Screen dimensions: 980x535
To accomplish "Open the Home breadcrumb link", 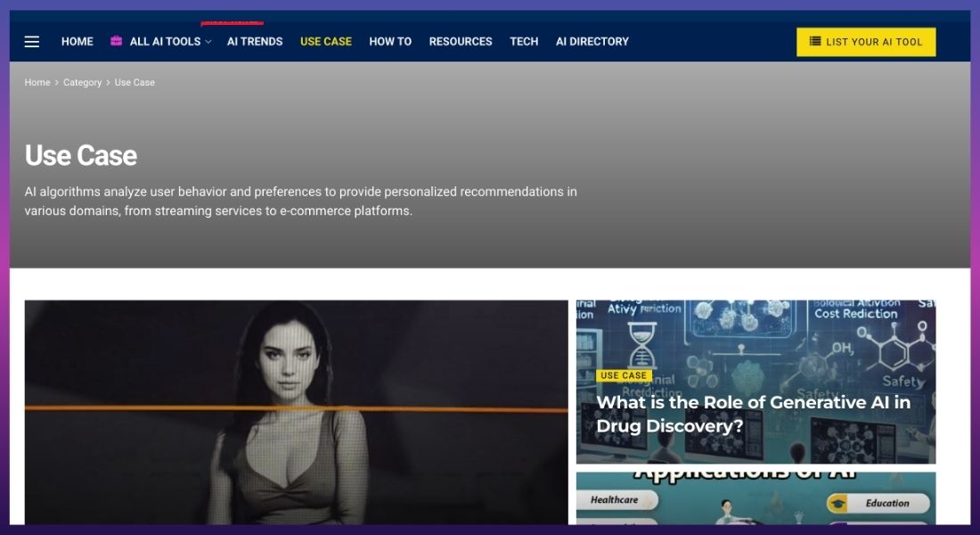I will [37, 82].
